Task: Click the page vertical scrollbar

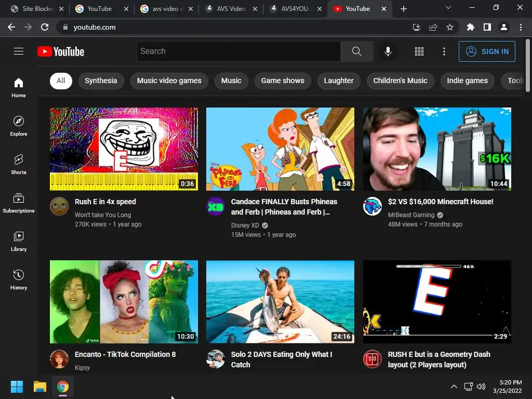Action: click(528, 66)
